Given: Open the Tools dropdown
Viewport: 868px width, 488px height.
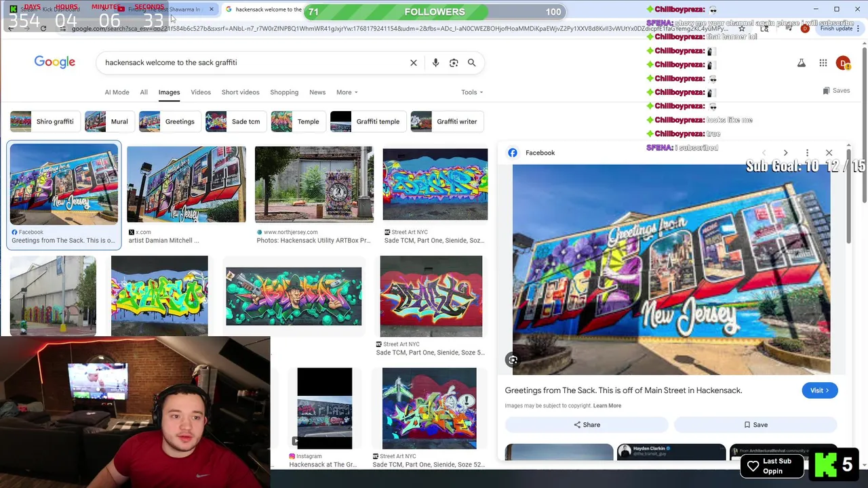Looking at the screenshot, I should 472,92.
